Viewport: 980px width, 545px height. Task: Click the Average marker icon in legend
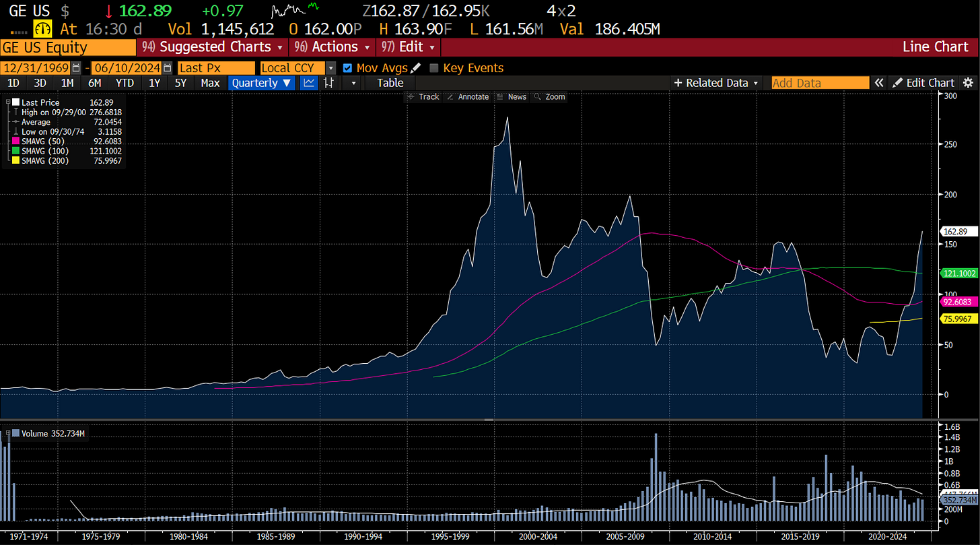point(15,122)
